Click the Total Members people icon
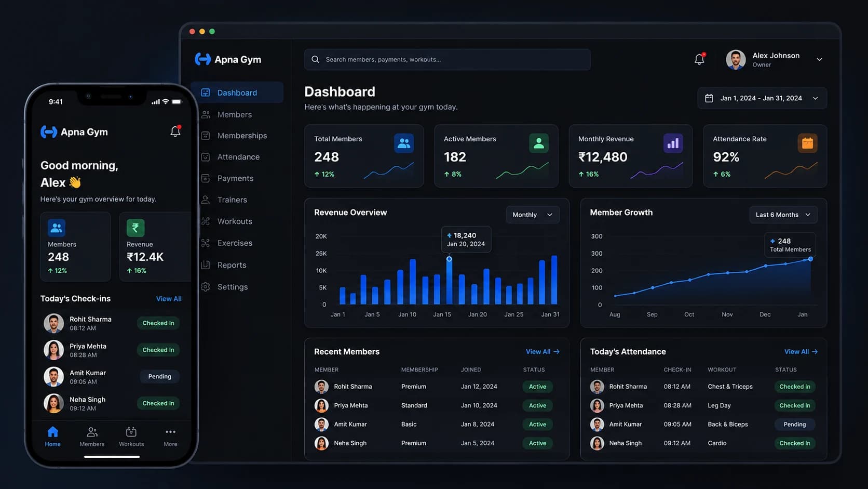 (x=403, y=143)
